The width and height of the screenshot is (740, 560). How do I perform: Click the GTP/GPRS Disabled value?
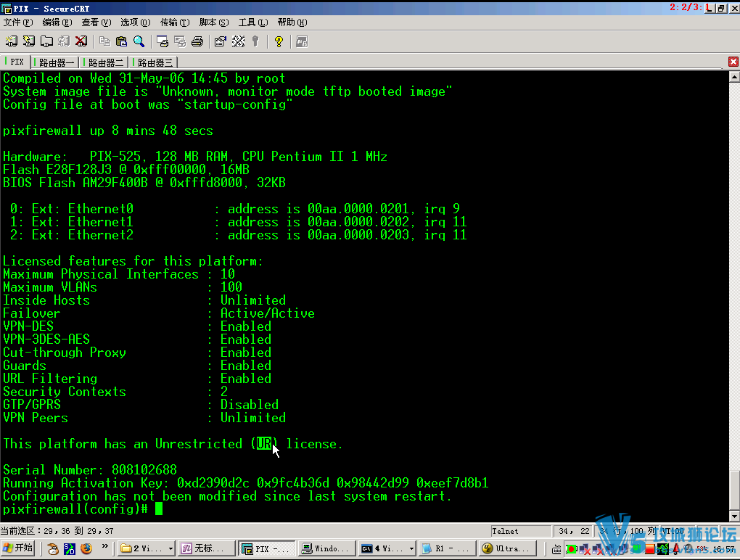(x=249, y=405)
